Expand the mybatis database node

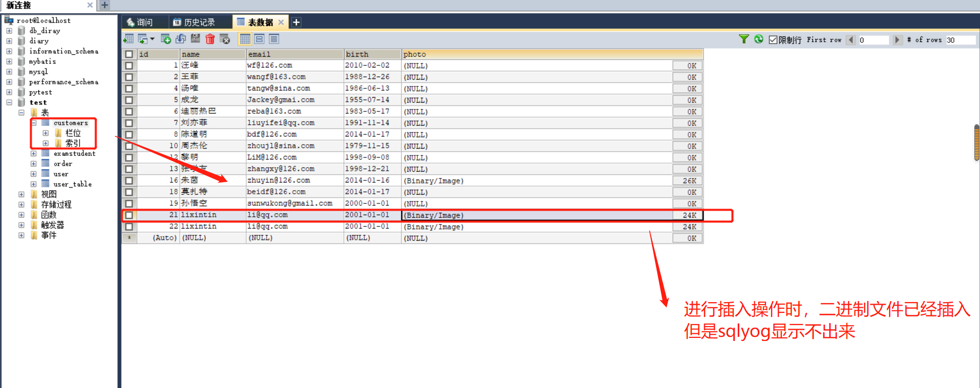pyautogui.click(x=9, y=61)
